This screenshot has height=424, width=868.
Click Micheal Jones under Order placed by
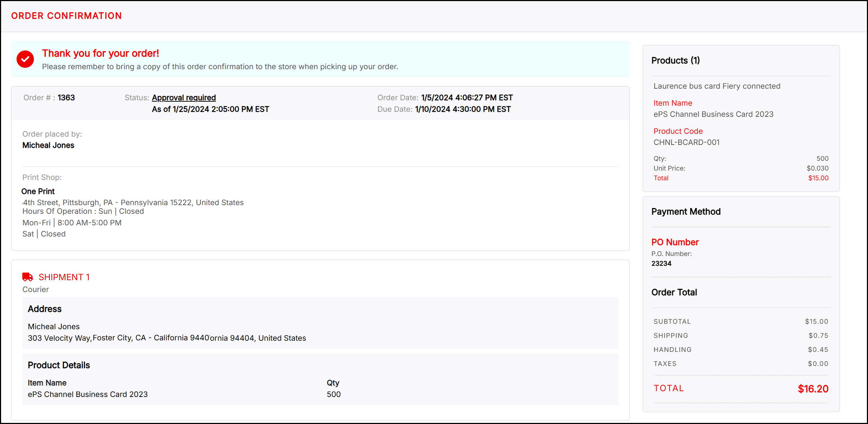click(48, 145)
